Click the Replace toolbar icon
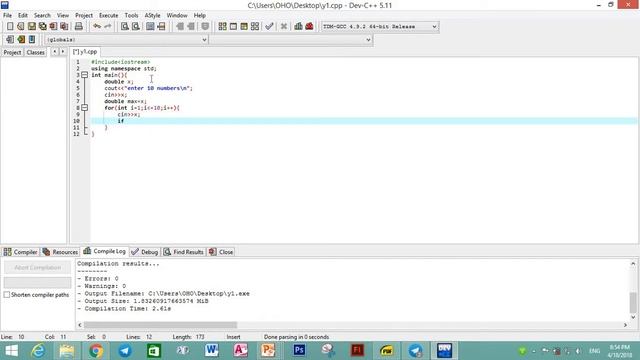The image size is (640, 360). 136,27
